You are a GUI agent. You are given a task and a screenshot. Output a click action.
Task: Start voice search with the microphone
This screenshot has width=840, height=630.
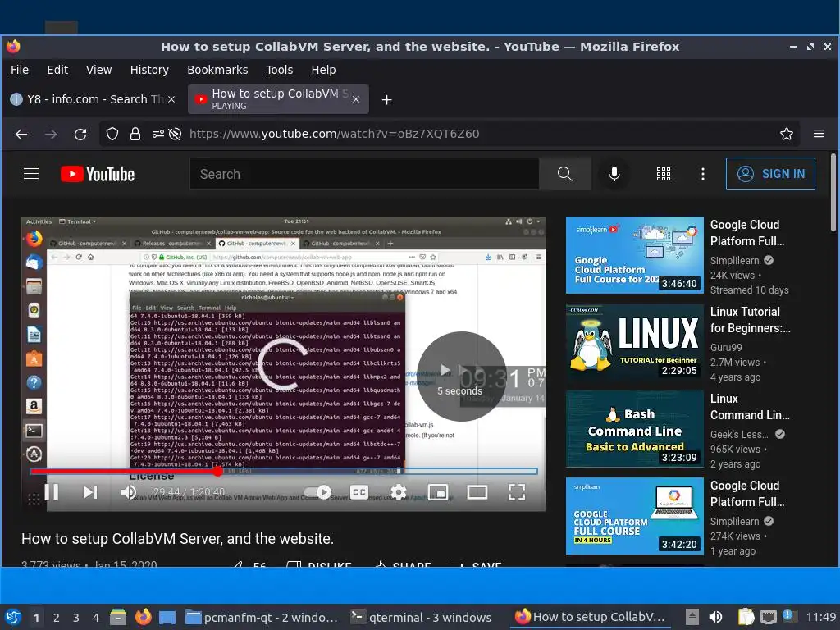point(614,174)
